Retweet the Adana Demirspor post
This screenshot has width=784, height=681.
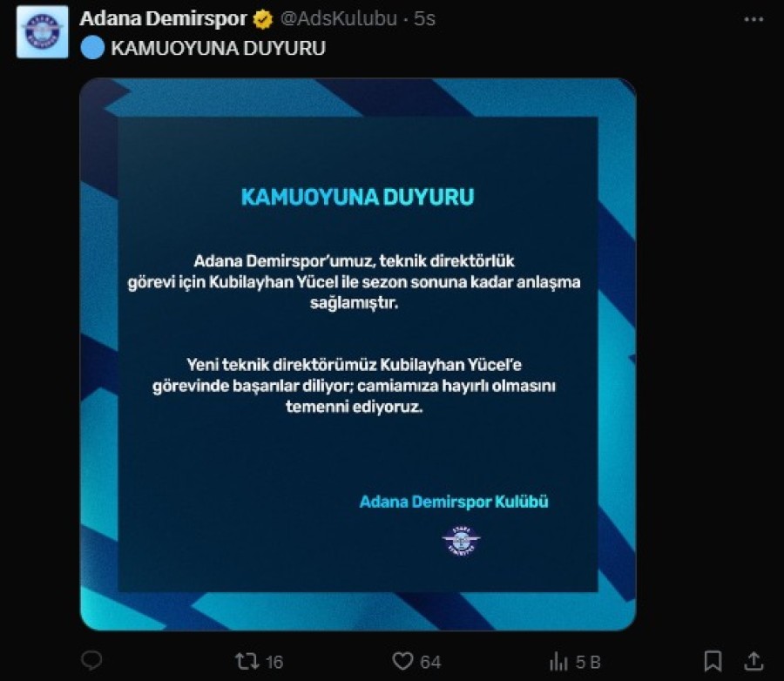pos(247,661)
